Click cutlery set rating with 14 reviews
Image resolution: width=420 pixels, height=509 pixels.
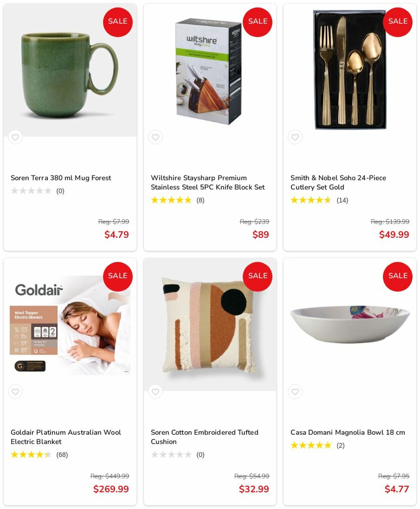pyautogui.click(x=319, y=200)
